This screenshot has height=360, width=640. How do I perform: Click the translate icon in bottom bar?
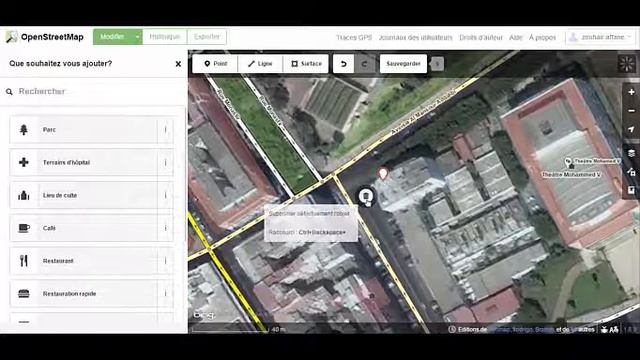(613, 329)
